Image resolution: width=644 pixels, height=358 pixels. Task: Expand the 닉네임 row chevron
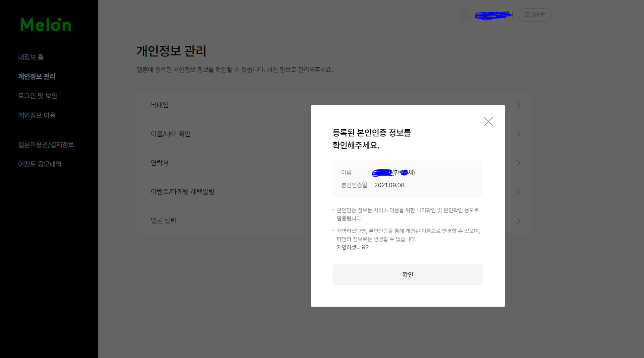tap(519, 105)
